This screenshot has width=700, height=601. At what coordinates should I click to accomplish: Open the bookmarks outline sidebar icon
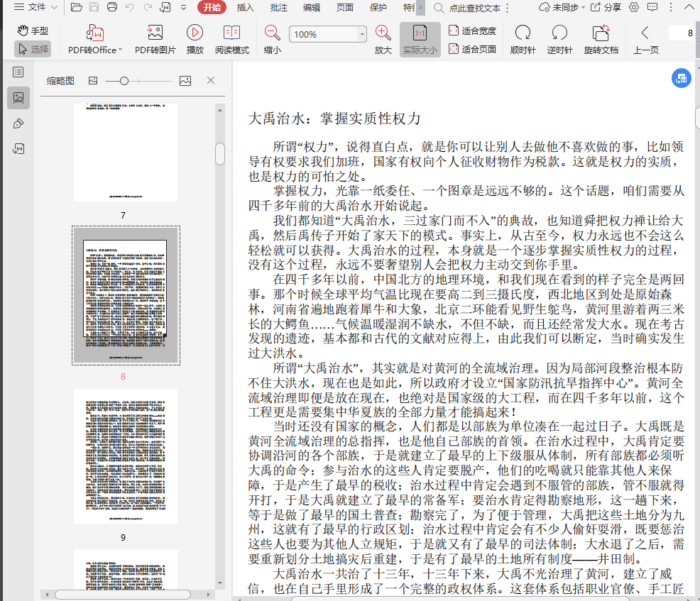(18, 72)
